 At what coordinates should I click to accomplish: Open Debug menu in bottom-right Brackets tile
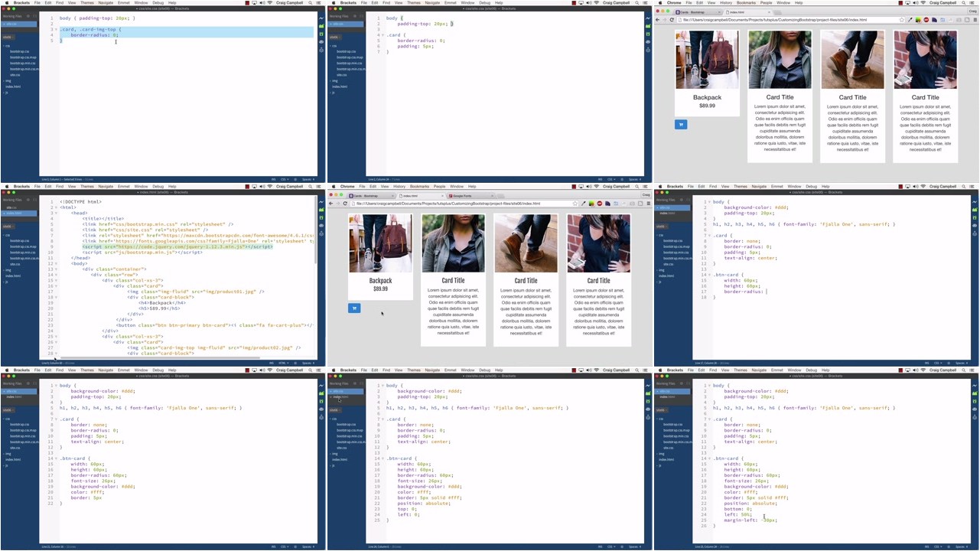(811, 370)
